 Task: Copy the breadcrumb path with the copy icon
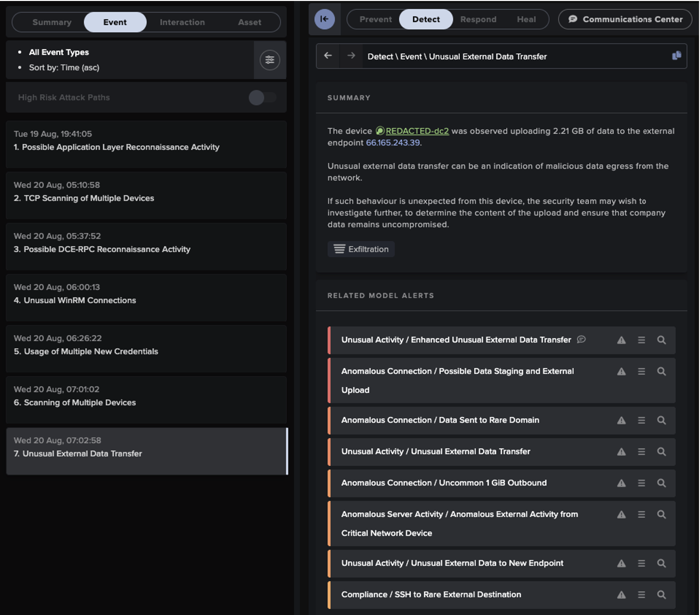[676, 55]
